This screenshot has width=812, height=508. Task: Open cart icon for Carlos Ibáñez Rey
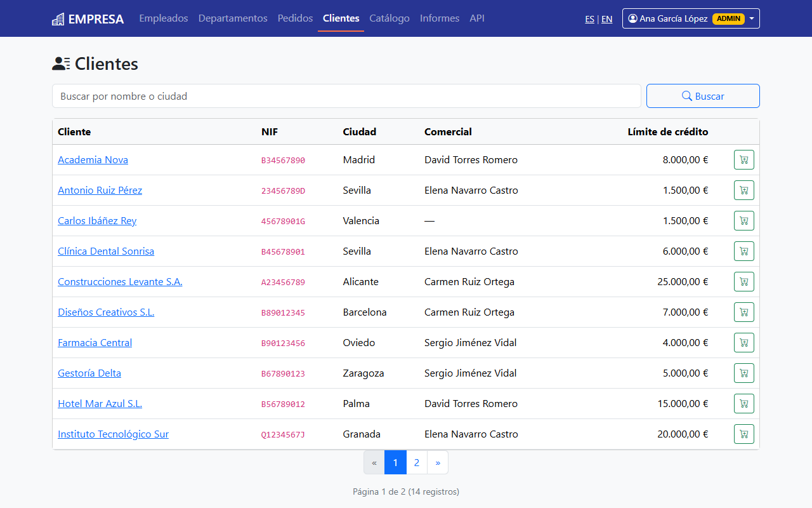point(743,221)
